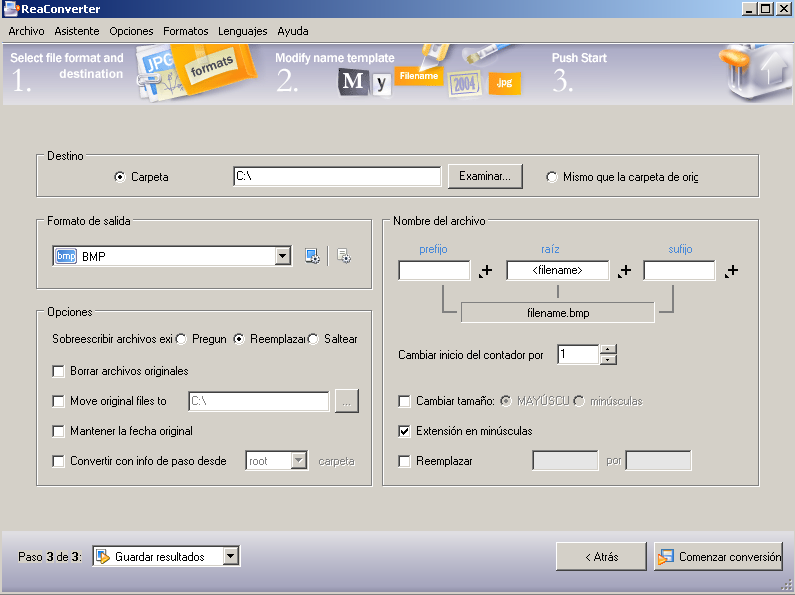Click the Push Start toaster graphic
This screenshot has height=595, width=795.
click(754, 72)
